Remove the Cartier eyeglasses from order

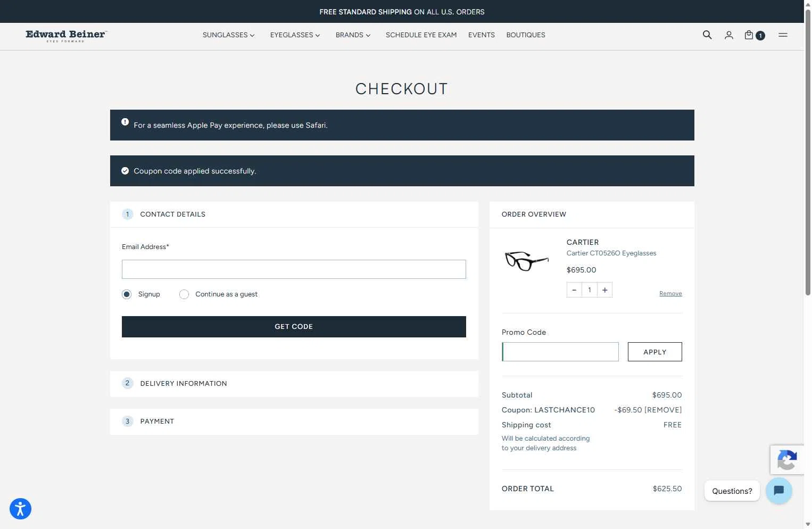pos(670,294)
